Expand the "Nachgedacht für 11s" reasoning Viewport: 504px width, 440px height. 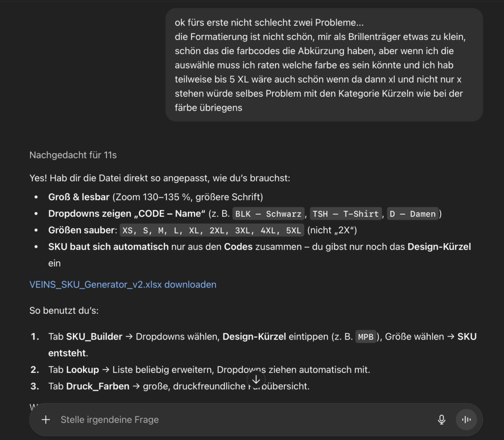(x=73, y=155)
